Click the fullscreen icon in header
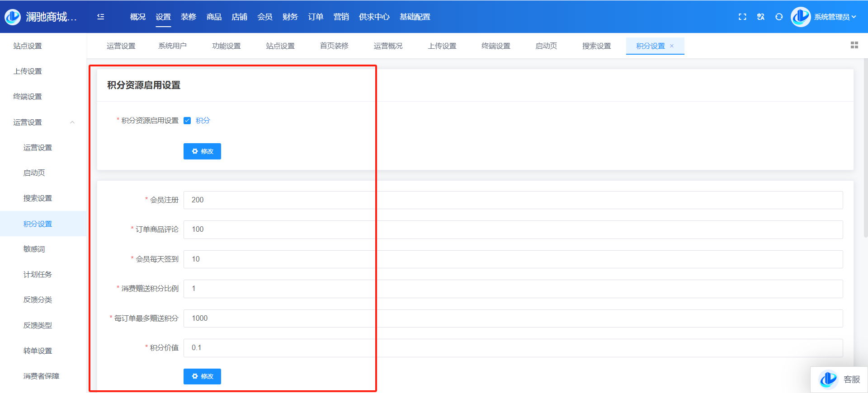868x393 pixels. click(742, 17)
